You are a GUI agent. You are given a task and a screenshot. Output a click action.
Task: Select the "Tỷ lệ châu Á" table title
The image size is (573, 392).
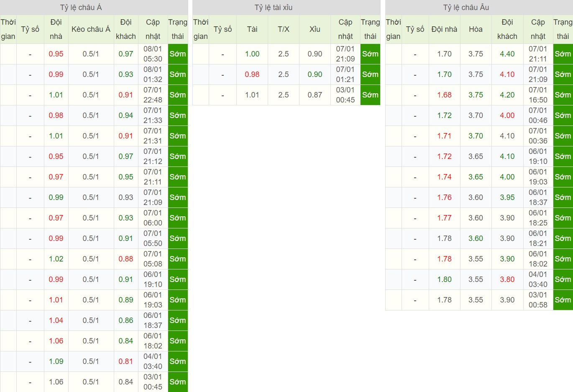coord(81,8)
